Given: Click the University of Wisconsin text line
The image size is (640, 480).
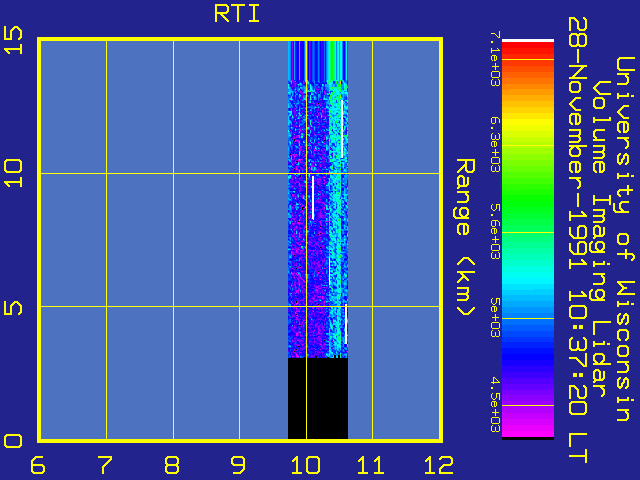Looking at the screenshot, I should pyautogui.click(x=625, y=239).
